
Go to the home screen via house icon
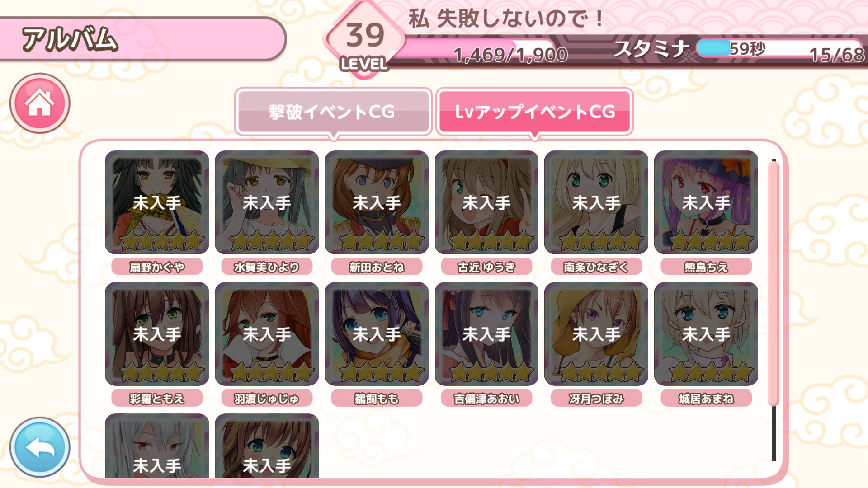[x=40, y=103]
